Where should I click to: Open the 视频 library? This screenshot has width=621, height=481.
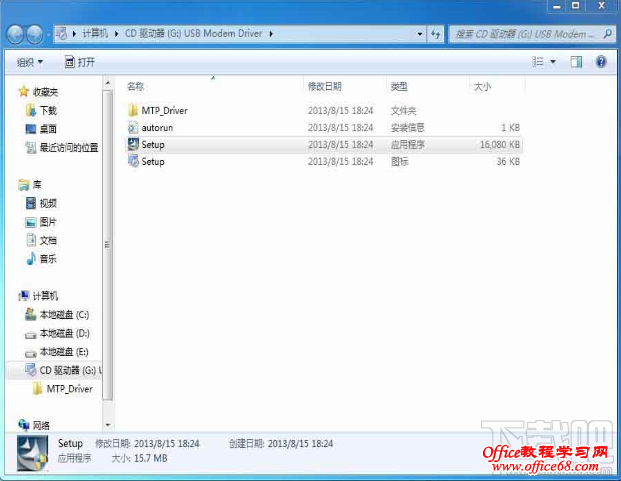[42, 203]
